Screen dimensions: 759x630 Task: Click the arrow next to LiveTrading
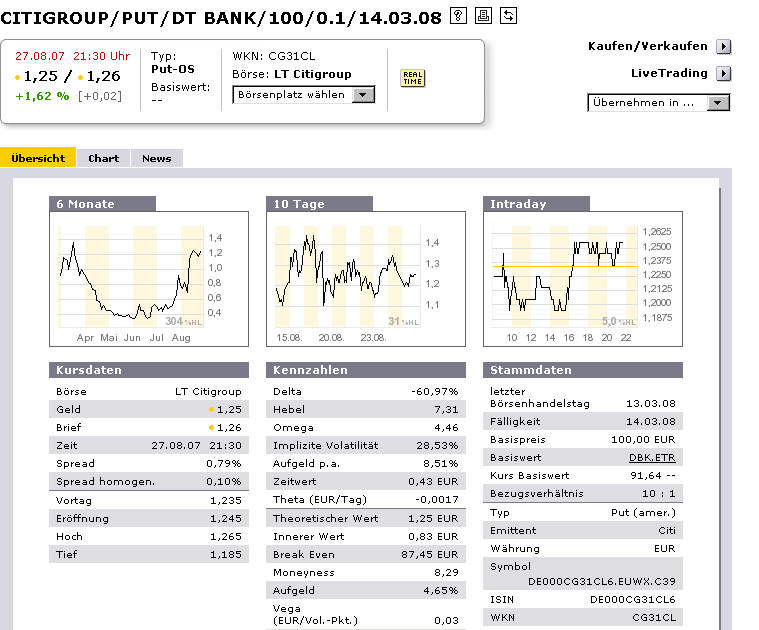pos(724,73)
